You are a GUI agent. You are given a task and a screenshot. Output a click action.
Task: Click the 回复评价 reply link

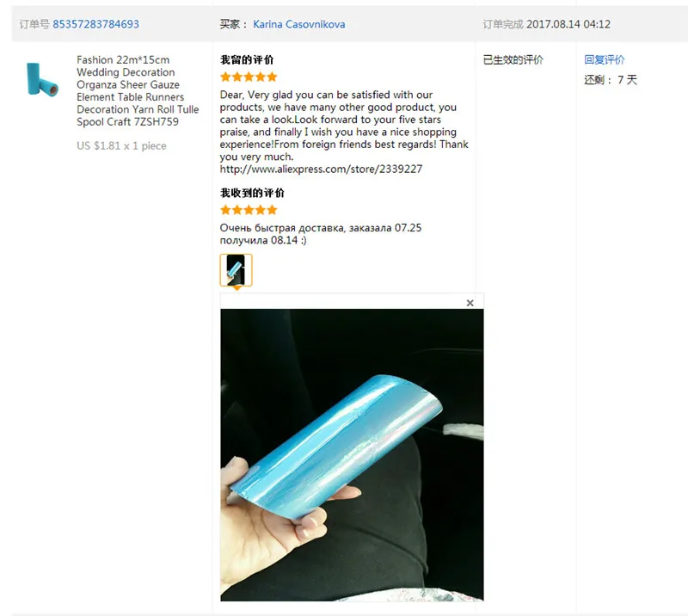point(605,59)
